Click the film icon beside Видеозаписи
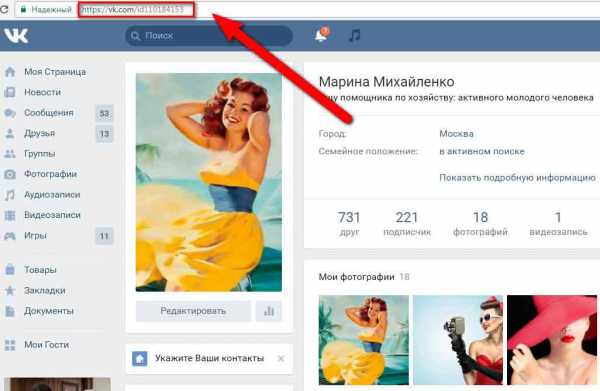The height and width of the screenshot is (391, 600). [10, 215]
